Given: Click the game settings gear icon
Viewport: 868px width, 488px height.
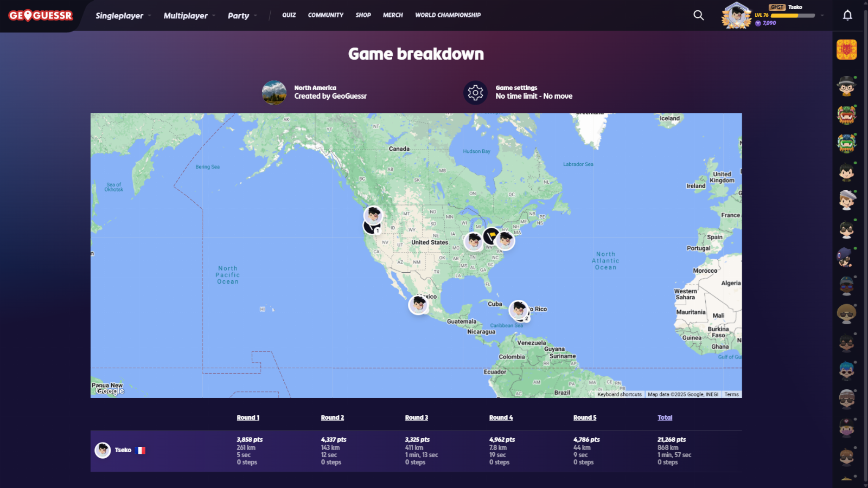Looking at the screenshot, I should pyautogui.click(x=475, y=93).
